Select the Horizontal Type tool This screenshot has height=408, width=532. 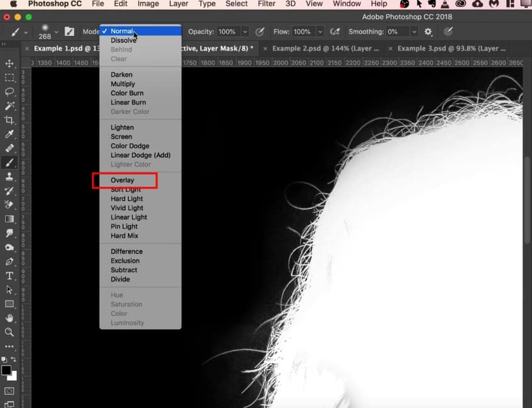point(10,276)
